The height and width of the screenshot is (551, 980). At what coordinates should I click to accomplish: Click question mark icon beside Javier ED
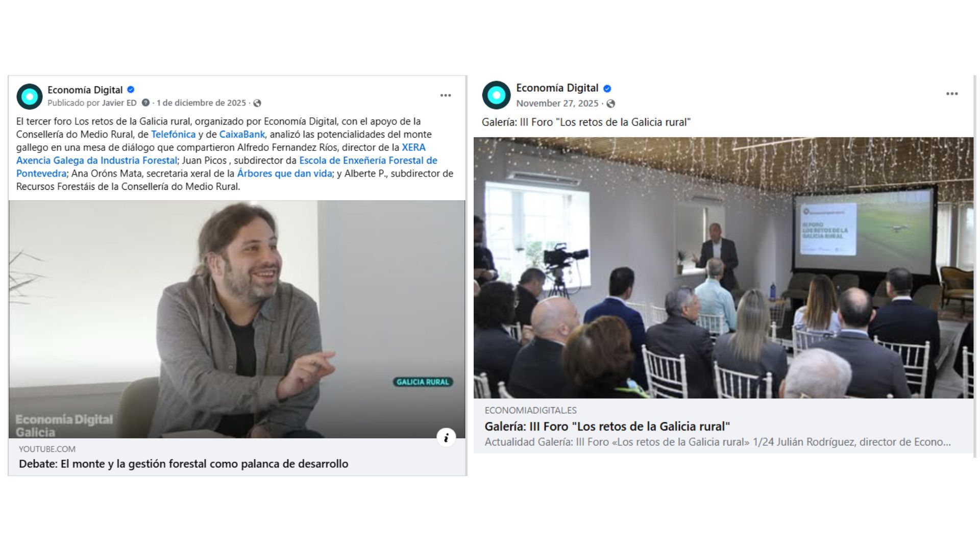145,103
